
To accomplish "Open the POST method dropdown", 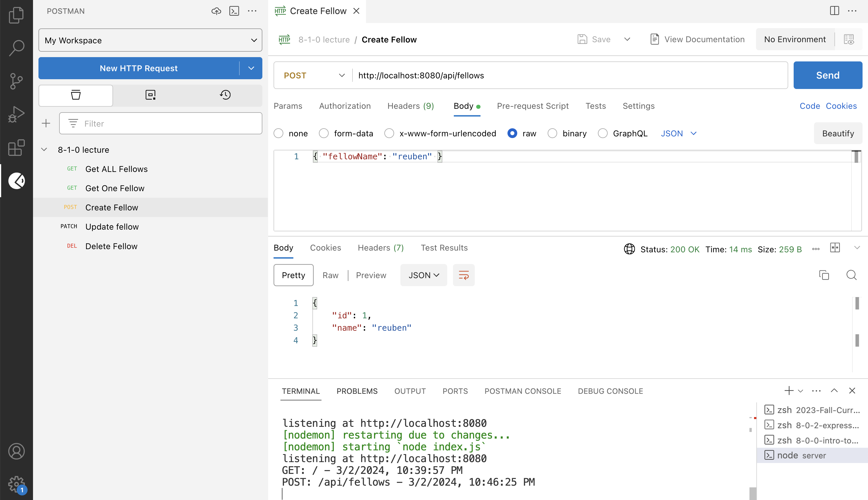I will coord(314,75).
